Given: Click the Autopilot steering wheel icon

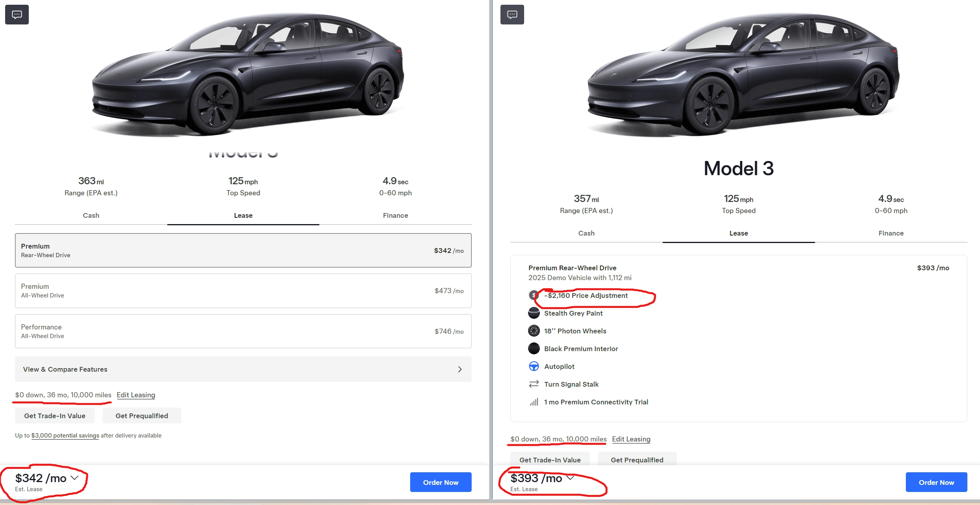Looking at the screenshot, I should point(534,367).
